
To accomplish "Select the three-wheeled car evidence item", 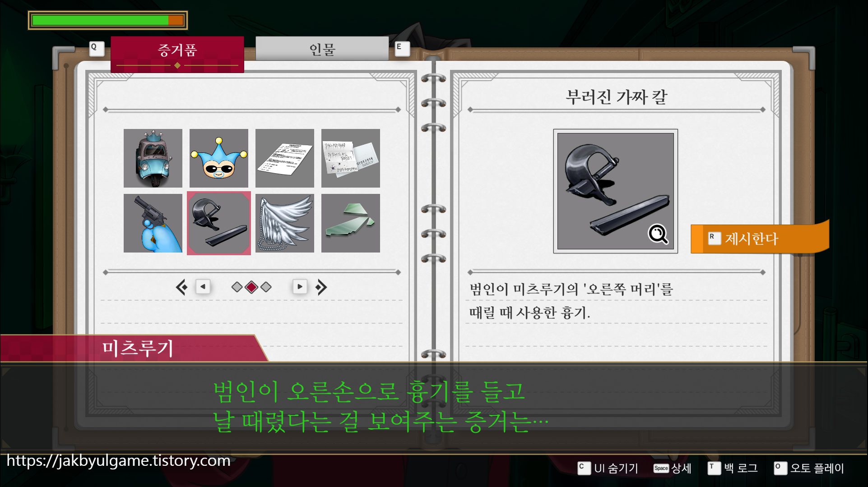I will [x=153, y=158].
